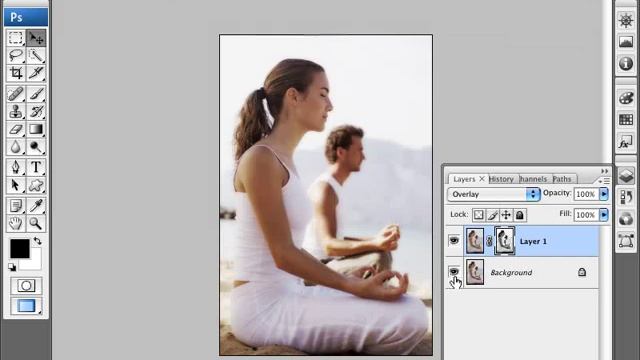Select the Layer 1 mask thumbnail
Image resolution: width=640 pixels, height=360 pixels.
tap(505, 241)
